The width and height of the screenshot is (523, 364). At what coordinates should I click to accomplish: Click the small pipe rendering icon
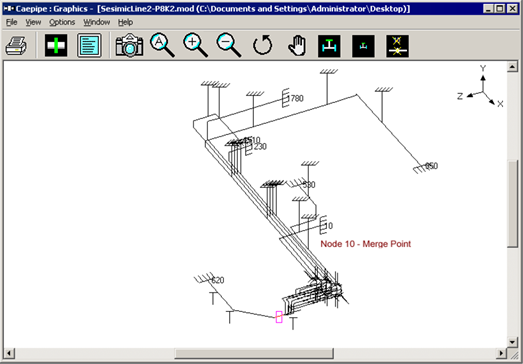pyautogui.click(x=363, y=46)
